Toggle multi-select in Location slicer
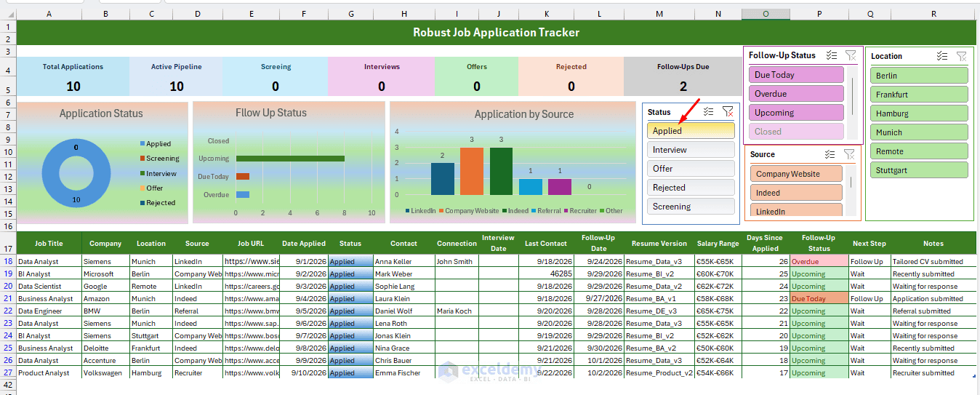 pyautogui.click(x=942, y=56)
